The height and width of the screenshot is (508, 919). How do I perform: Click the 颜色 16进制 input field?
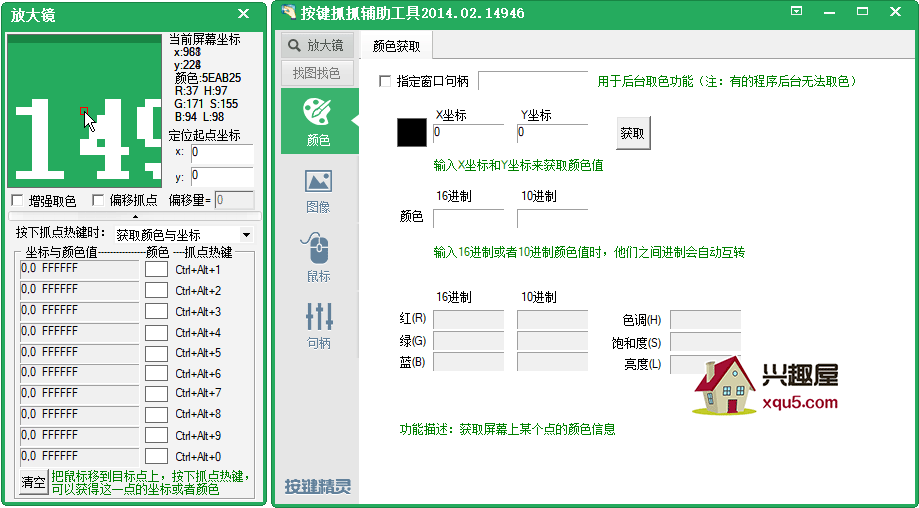point(468,219)
